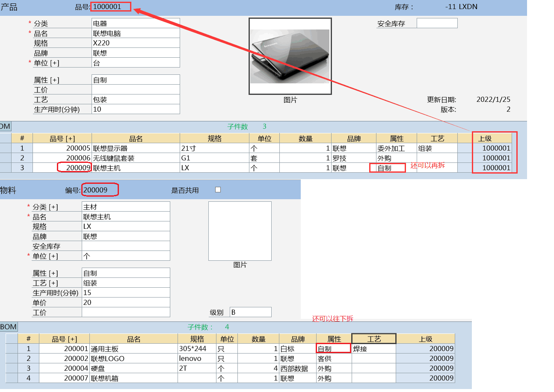554x392 pixels.
Task: Select the 委外加工 attribute cell
Action: 397,148
